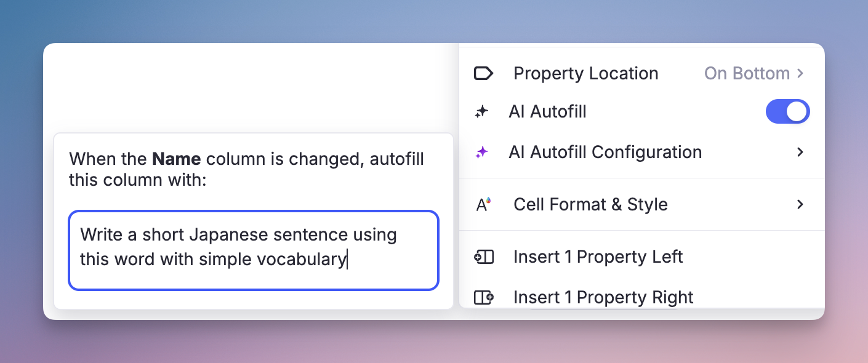Click the AI Autofill label text
The width and height of the screenshot is (868, 363).
click(x=547, y=112)
